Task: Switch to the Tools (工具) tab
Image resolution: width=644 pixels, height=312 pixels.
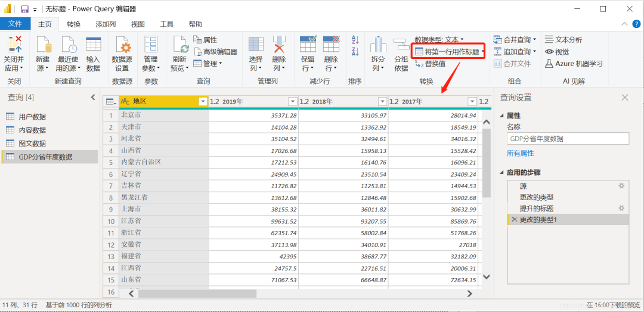Action: point(167,24)
